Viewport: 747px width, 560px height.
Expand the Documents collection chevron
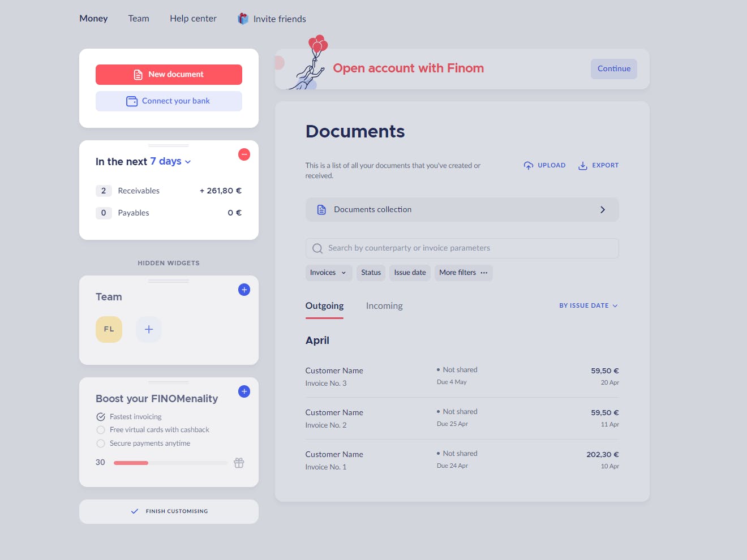pos(603,210)
